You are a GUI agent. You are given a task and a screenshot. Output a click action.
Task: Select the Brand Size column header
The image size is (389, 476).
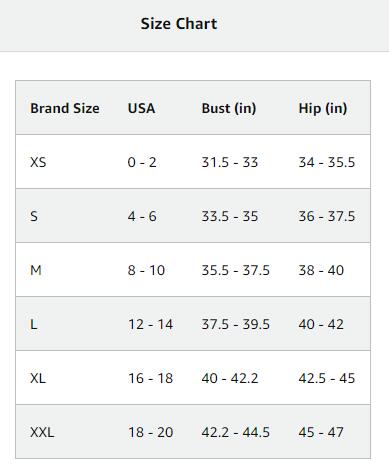click(65, 108)
